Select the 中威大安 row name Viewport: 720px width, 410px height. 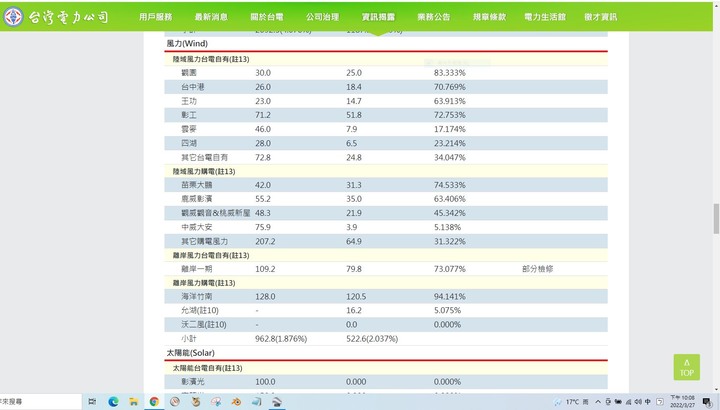point(197,227)
